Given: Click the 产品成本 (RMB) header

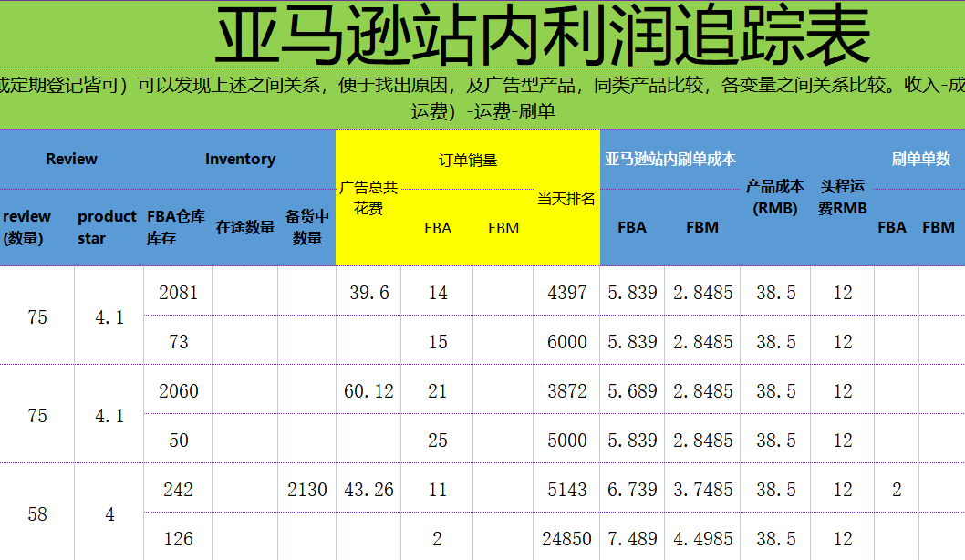Looking at the screenshot, I should pos(775,197).
